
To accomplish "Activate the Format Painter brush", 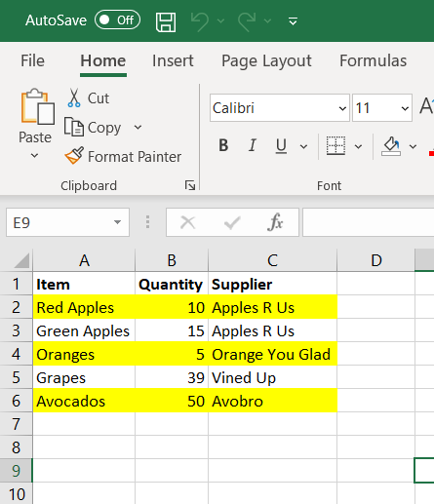I will (x=123, y=156).
